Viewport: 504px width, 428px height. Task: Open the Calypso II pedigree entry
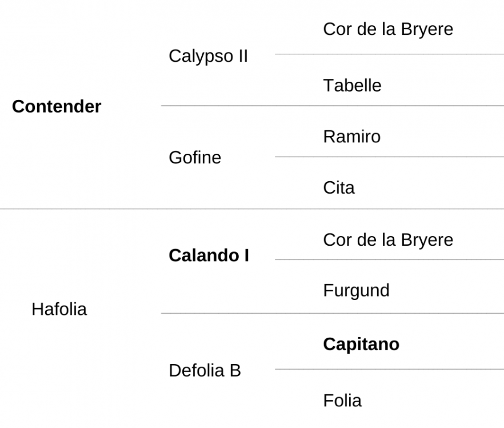[208, 57]
